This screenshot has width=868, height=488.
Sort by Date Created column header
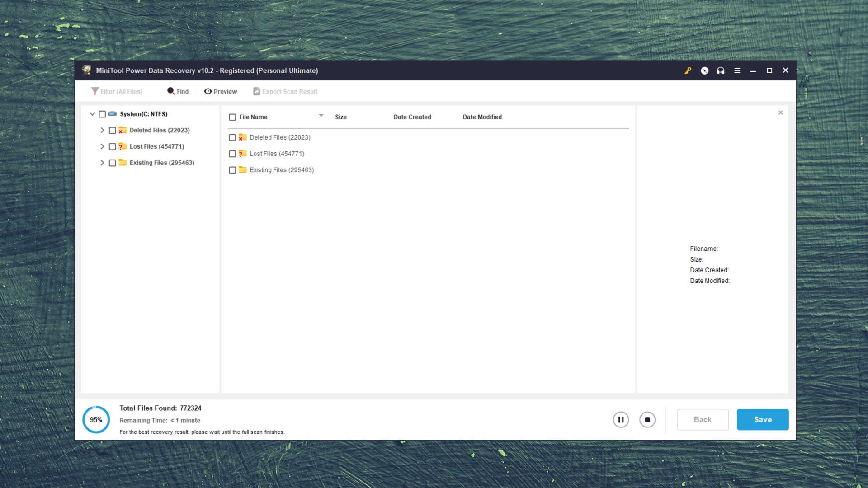[x=412, y=117]
